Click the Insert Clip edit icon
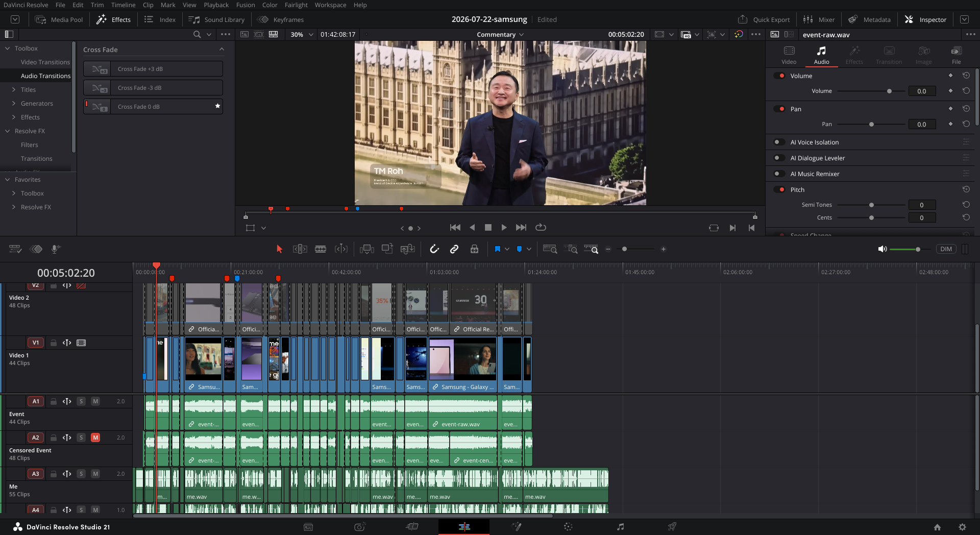Viewport: 980px width, 535px height. coord(367,249)
